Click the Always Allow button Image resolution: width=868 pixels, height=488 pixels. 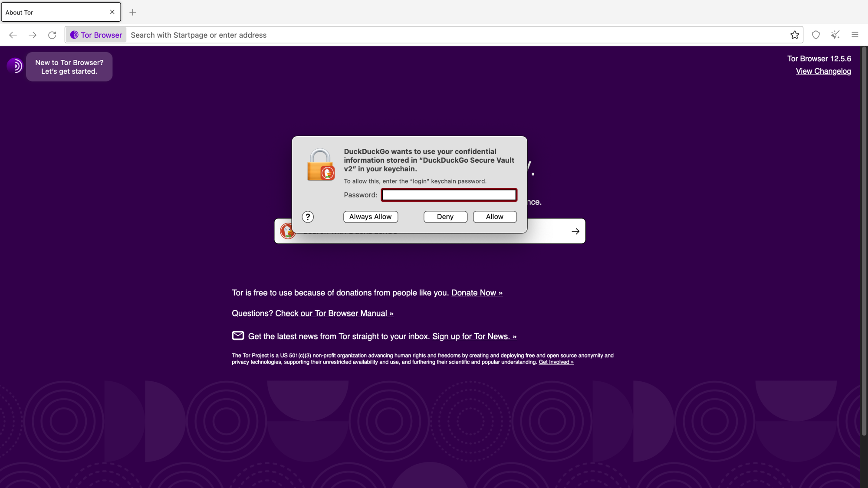tap(370, 217)
